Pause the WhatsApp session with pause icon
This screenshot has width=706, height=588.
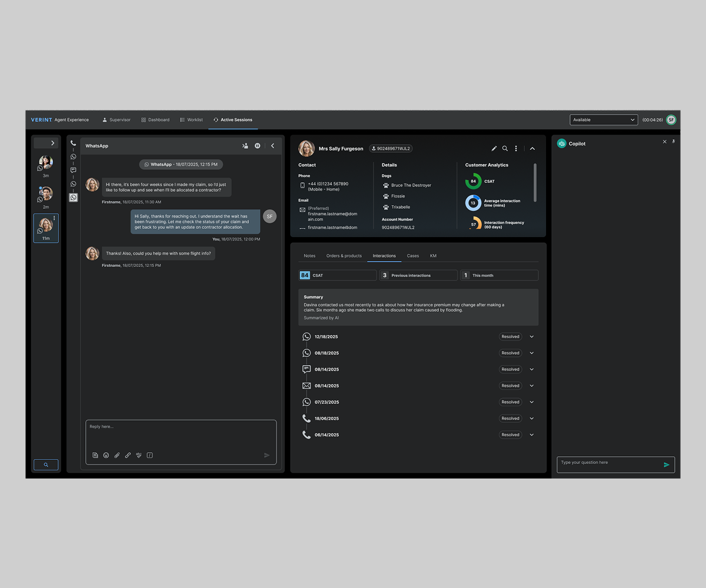(258, 146)
